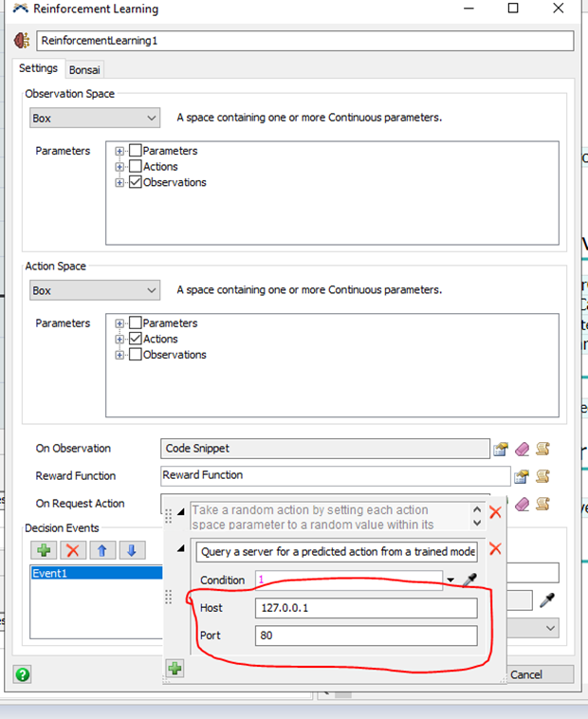Viewport: 588px width, 719px height.
Task: Switch to the Bonsai tab
Action: (84, 69)
